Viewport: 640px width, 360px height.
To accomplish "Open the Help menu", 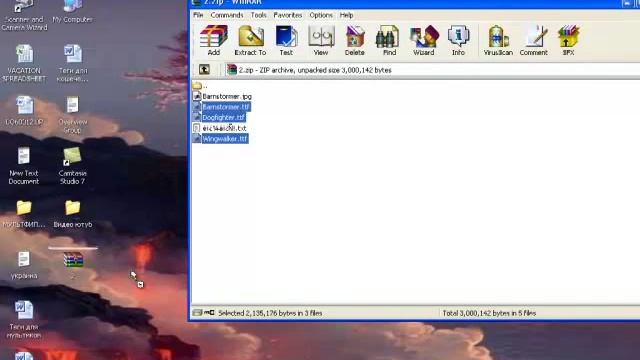I will 346,15.
